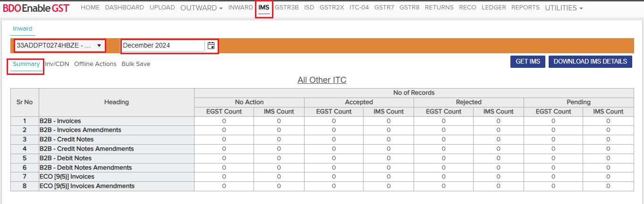644x204 pixels.
Task: Open the LEDGER page
Action: [493, 8]
